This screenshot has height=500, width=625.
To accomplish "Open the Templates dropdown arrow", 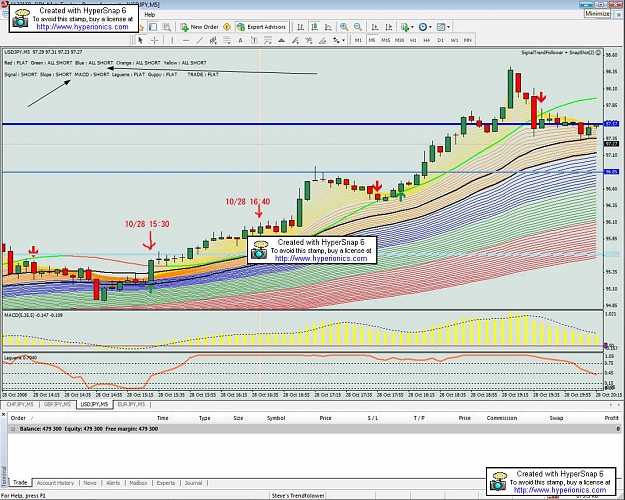I will pyautogui.click(x=448, y=27).
